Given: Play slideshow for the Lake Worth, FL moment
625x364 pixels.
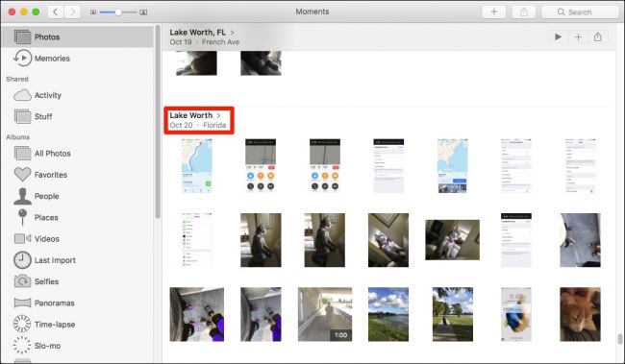Looking at the screenshot, I should tap(558, 37).
